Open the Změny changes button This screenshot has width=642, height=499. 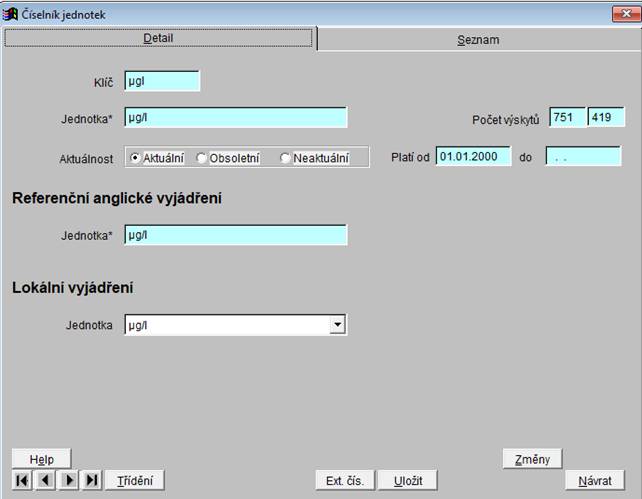click(x=532, y=459)
